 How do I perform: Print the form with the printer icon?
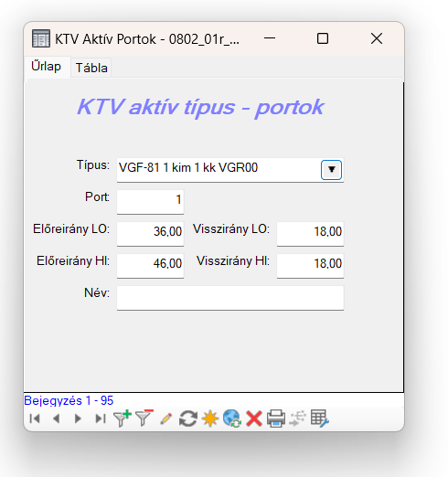pyautogui.click(x=276, y=419)
